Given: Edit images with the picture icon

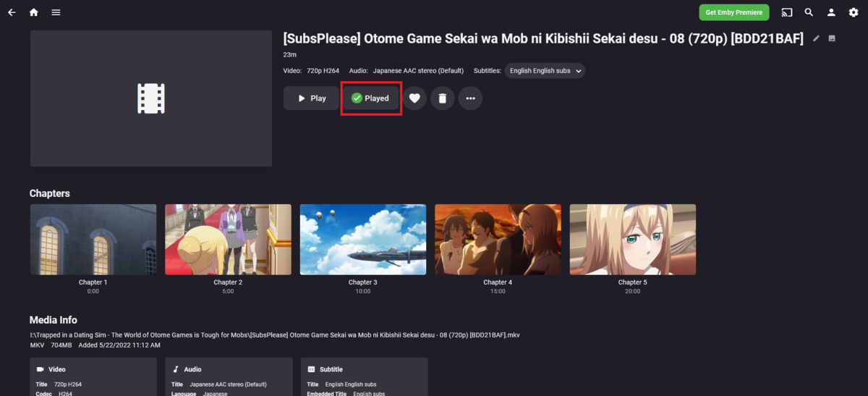Looking at the screenshot, I should click(832, 38).
